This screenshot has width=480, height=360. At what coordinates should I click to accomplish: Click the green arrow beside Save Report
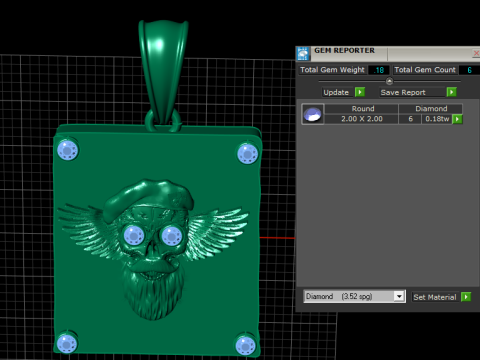pos(451,92)
